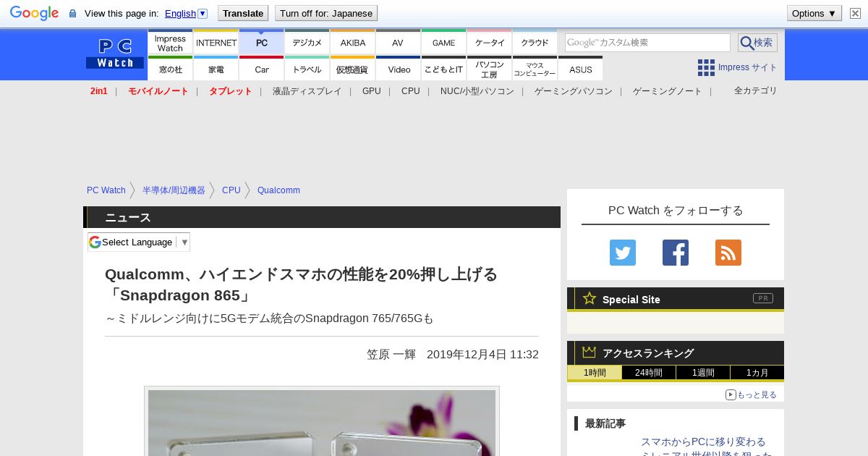The width and height of the screenshot is (868, 456).
Task: Open the トラベル tab
Action: pyautogui.click(x=307, y=69)
